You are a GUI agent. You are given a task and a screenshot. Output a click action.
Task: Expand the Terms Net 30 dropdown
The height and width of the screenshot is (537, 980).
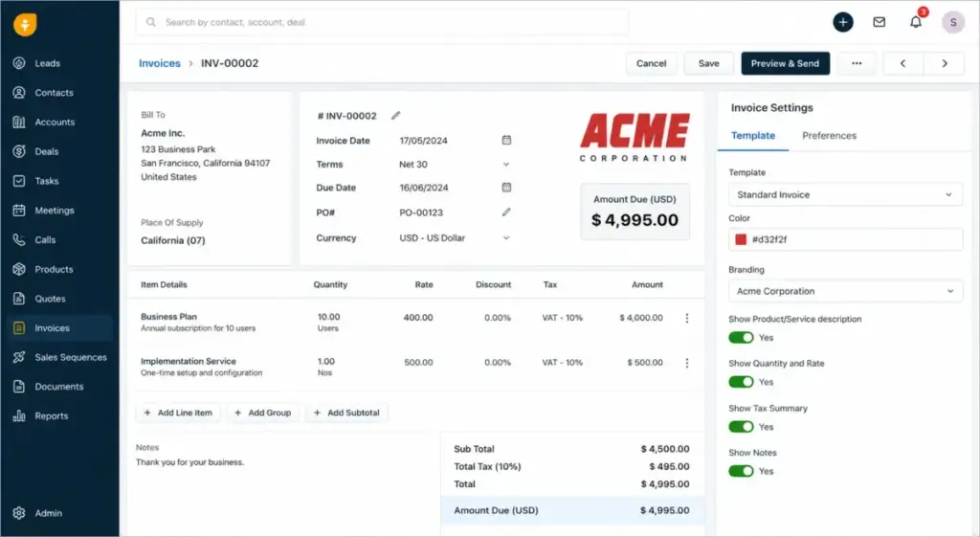coord(506,165)
